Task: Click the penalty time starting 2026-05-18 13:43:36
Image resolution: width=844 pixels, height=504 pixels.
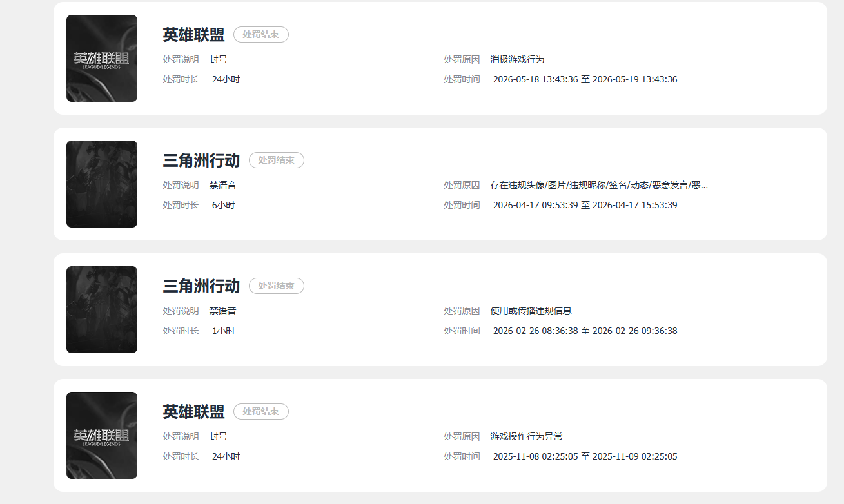Action: (x=585, y=80)
